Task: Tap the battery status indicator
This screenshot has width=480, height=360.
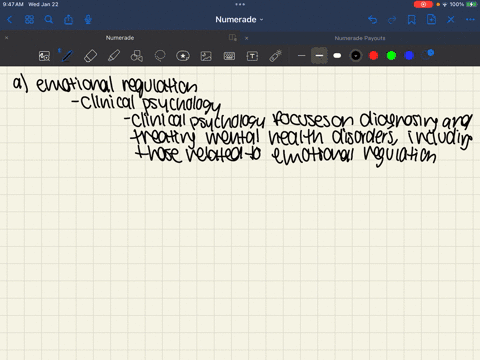Action: [x=471, y=4]
